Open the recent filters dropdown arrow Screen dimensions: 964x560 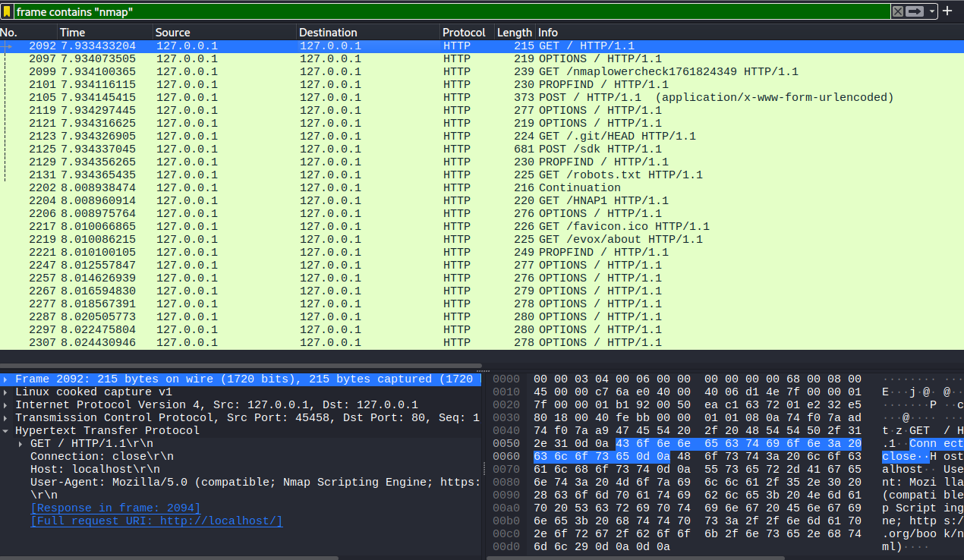click(x=931, y=11)
